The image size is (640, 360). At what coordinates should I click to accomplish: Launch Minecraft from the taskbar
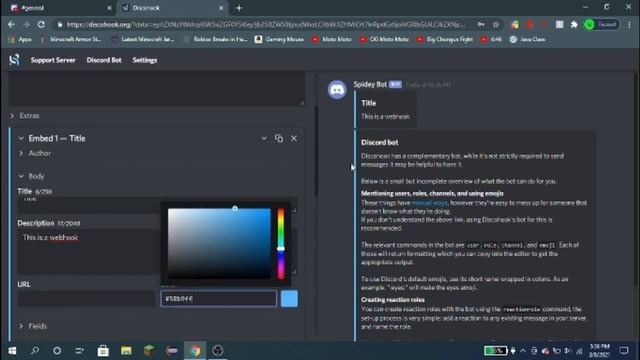tap(149, 351)
